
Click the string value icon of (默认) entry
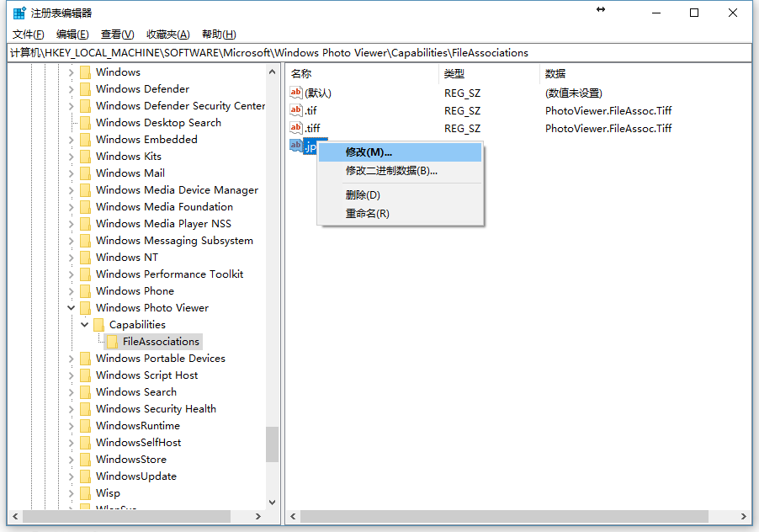[295, 93]
